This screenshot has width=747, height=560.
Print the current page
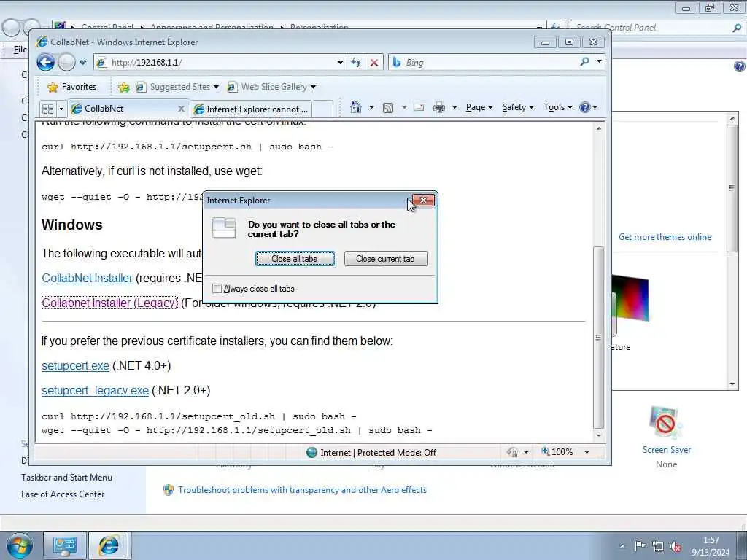438,108
